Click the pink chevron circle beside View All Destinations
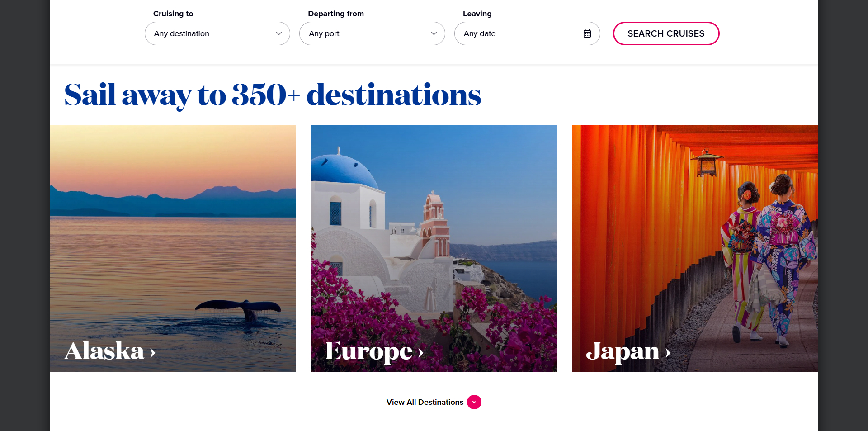The width and height of the screenshot is (868, 431). click(474, 402)
